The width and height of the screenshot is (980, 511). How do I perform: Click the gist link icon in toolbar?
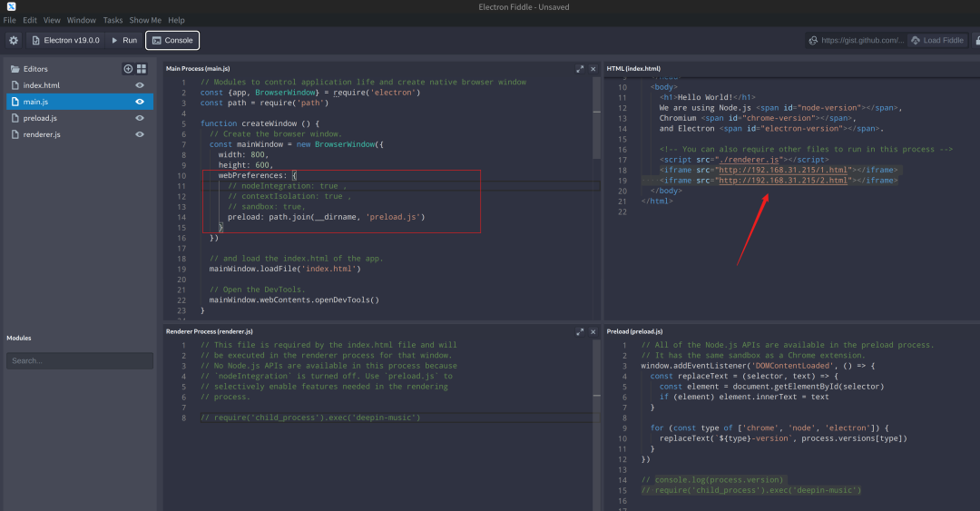point(813,40)
